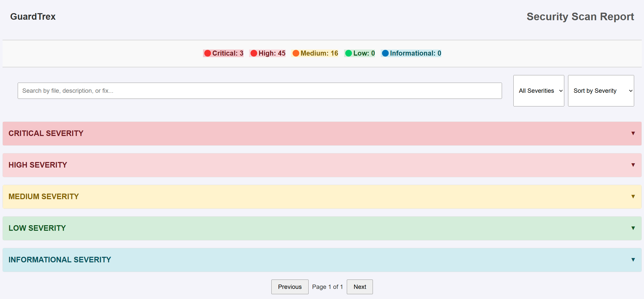The width and height of the screenshot is (644, 299).
Task: Click the green Low count dot
Action: coord(349,53)
